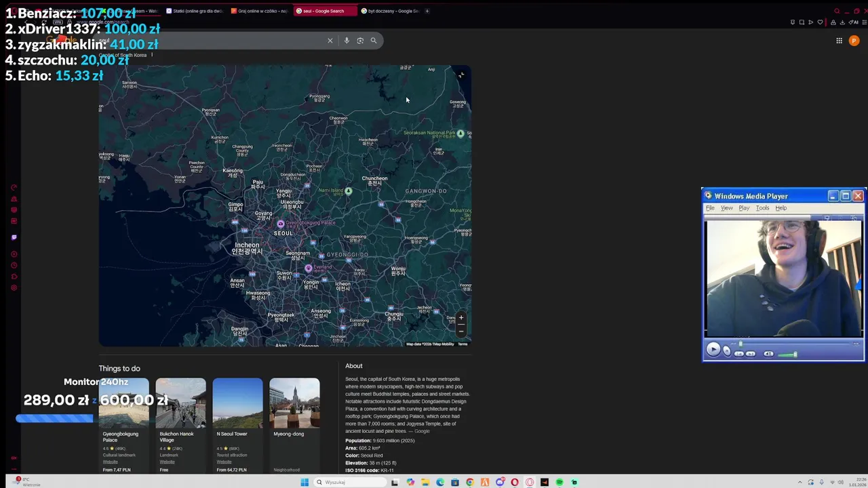This screenshot has height=488, width=868.
Task: Select Seoraksan National Park map pin
Action: tap(460, 134)
